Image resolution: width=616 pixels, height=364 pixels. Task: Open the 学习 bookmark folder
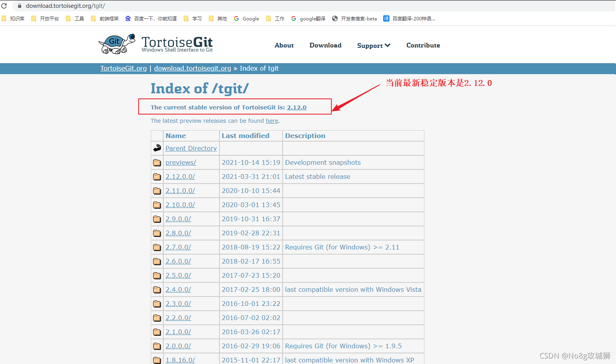(193, 18)
